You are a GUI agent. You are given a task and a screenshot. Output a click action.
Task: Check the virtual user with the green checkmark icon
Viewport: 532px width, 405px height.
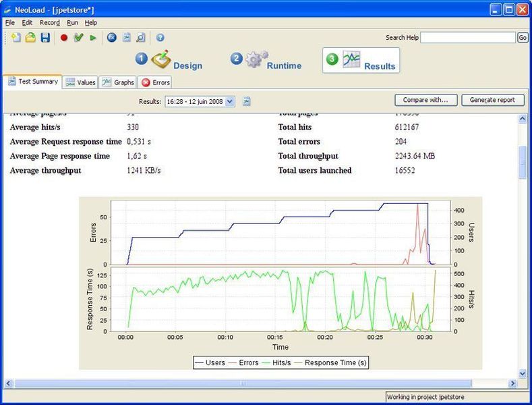78,37
